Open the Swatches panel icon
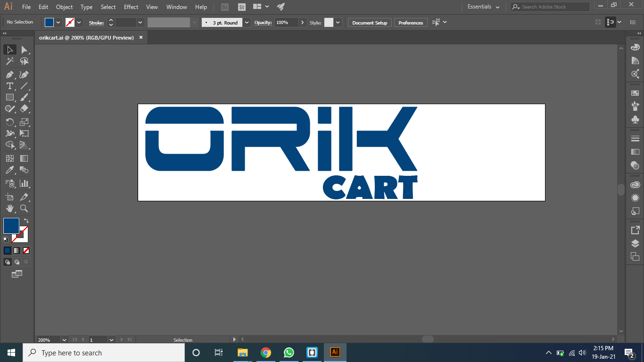644x362 pixels. 635,93
